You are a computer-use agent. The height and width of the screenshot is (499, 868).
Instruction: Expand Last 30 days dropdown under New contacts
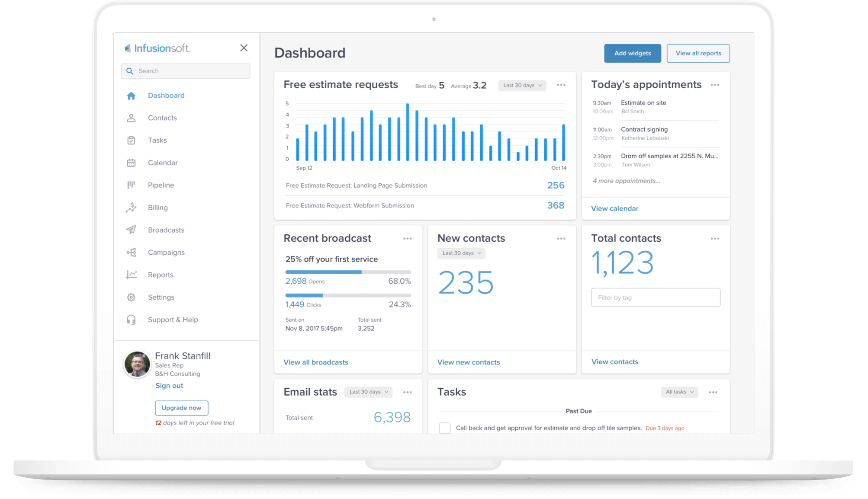(461, 253)
